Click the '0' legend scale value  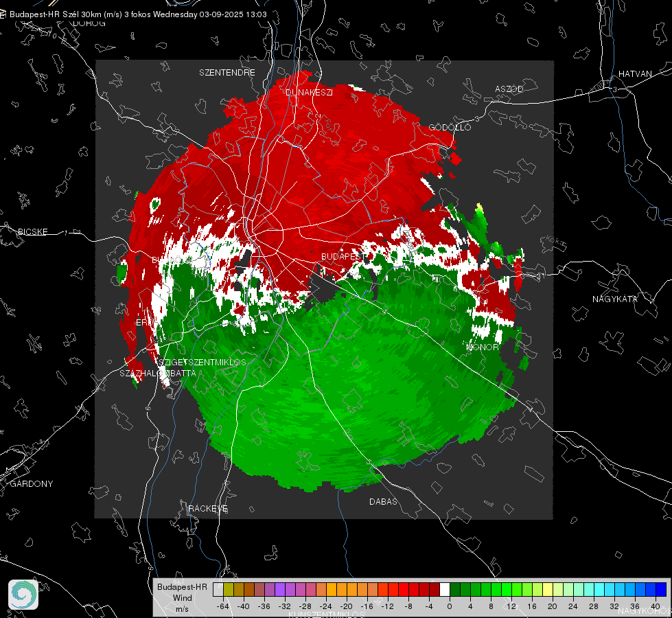[450, 606]
